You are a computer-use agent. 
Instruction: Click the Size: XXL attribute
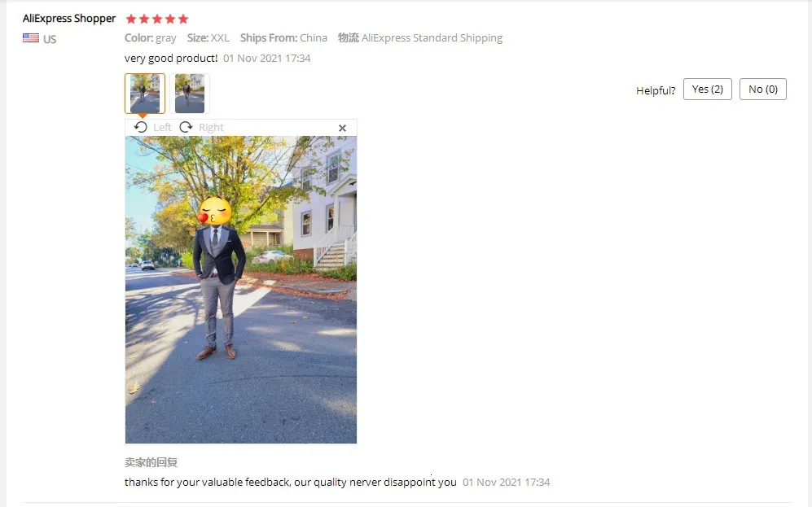[x=208, y=37]
